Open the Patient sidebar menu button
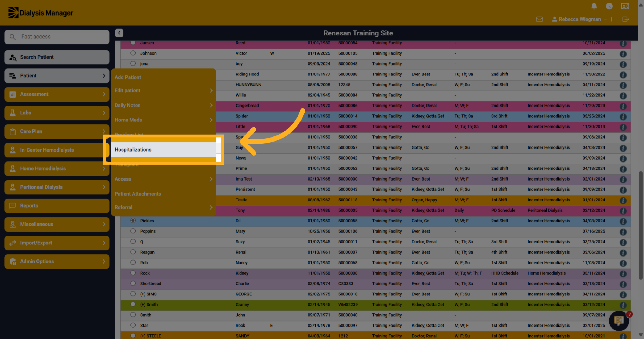Screen dimensions: 644x339 click(57, 76)
